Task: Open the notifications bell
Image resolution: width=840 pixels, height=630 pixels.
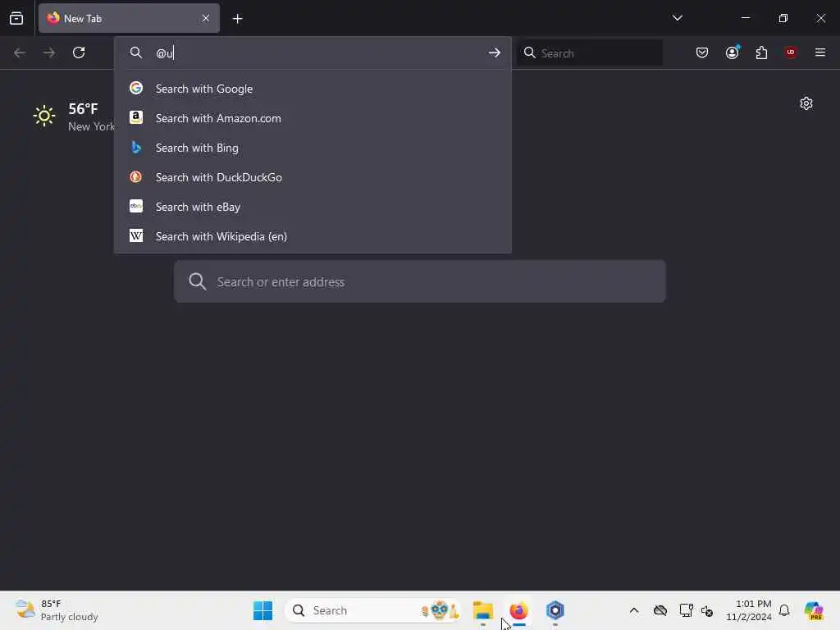Action: 784,610
